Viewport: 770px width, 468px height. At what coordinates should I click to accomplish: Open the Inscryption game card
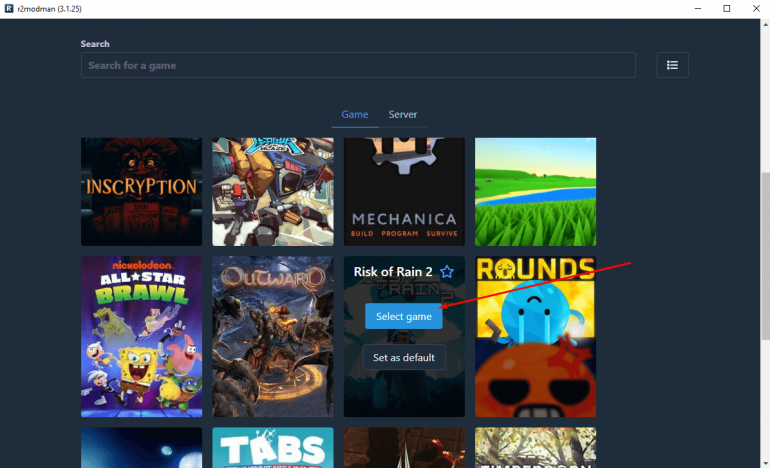(x=141, y=192)
